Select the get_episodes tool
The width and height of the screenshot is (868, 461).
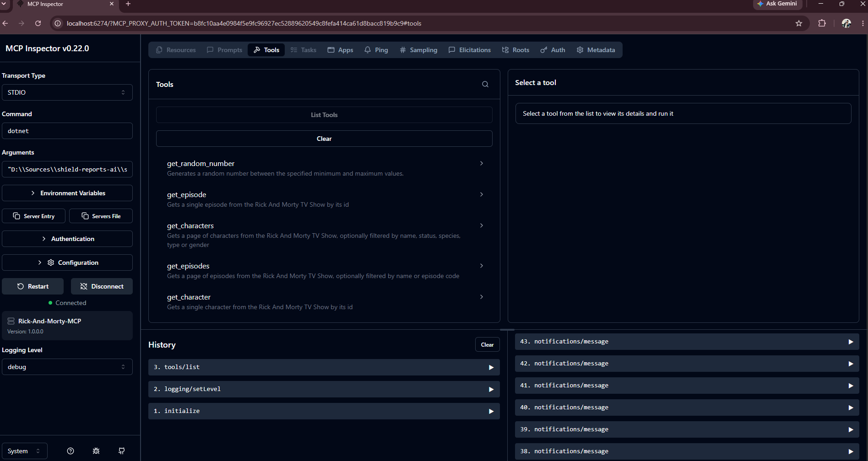pos(324,271)
